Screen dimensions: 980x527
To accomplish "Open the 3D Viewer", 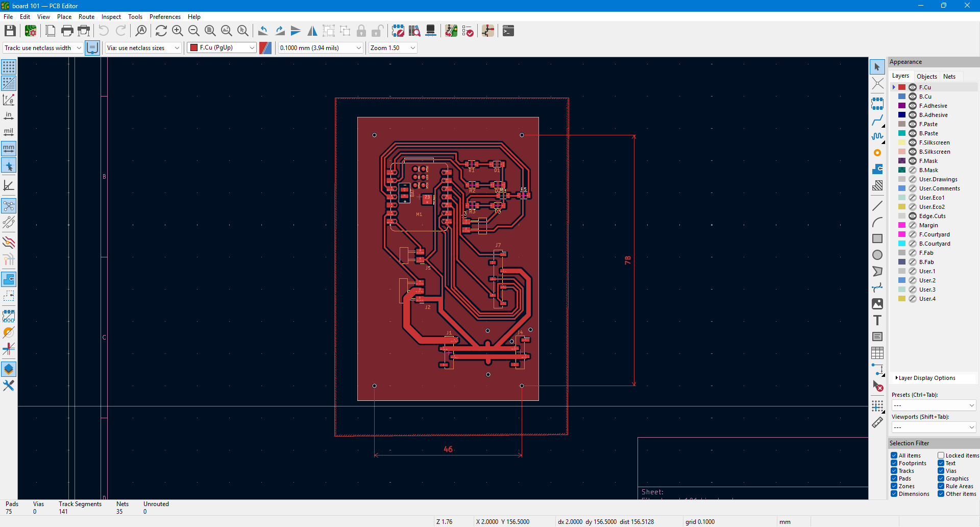I will (x=431, y=31).
